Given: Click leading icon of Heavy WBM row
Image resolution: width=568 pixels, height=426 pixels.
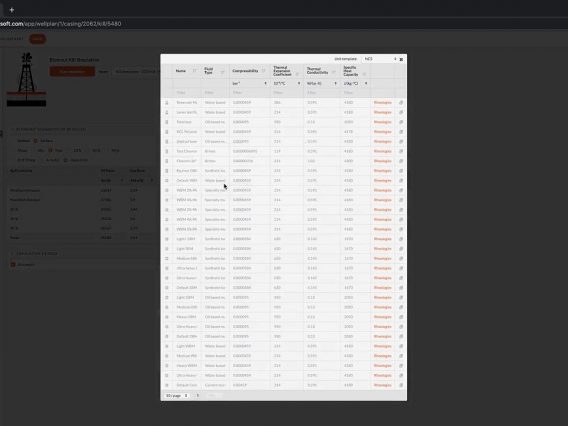Looking at the screenshot, I should (167, 366).
